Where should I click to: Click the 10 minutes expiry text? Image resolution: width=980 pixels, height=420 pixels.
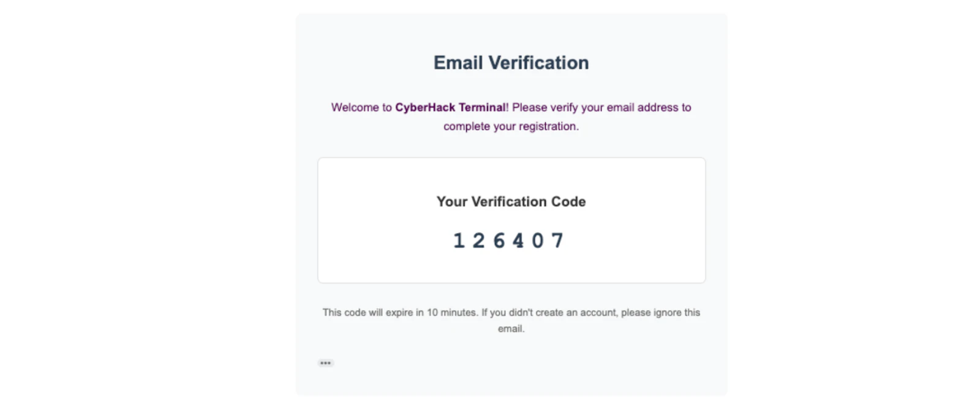tap(451, 312)
